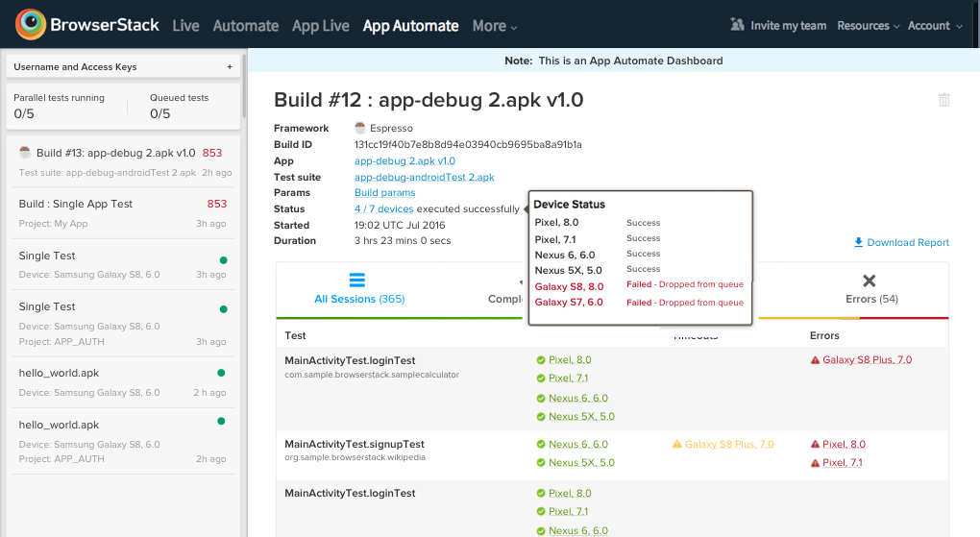Click green status dot of second Single Test
The image size is (980, 537).
pos(223,308)
